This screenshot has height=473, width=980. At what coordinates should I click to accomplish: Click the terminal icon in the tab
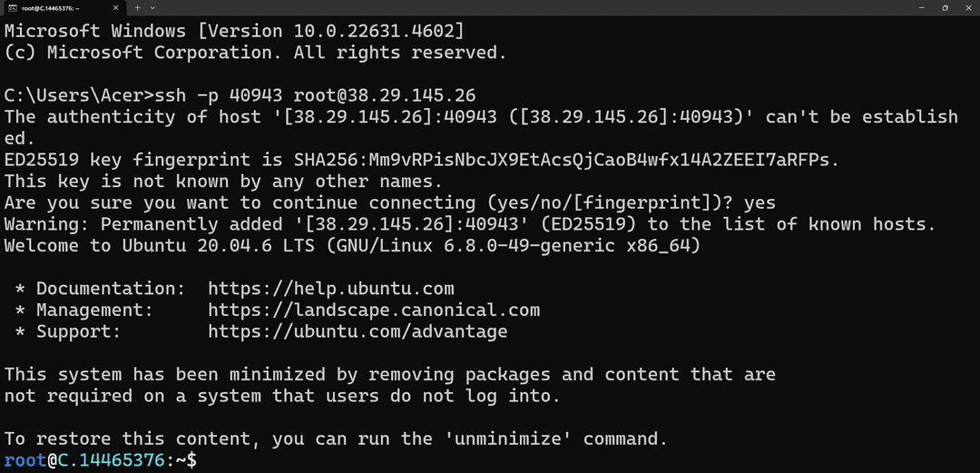[12, 7]
